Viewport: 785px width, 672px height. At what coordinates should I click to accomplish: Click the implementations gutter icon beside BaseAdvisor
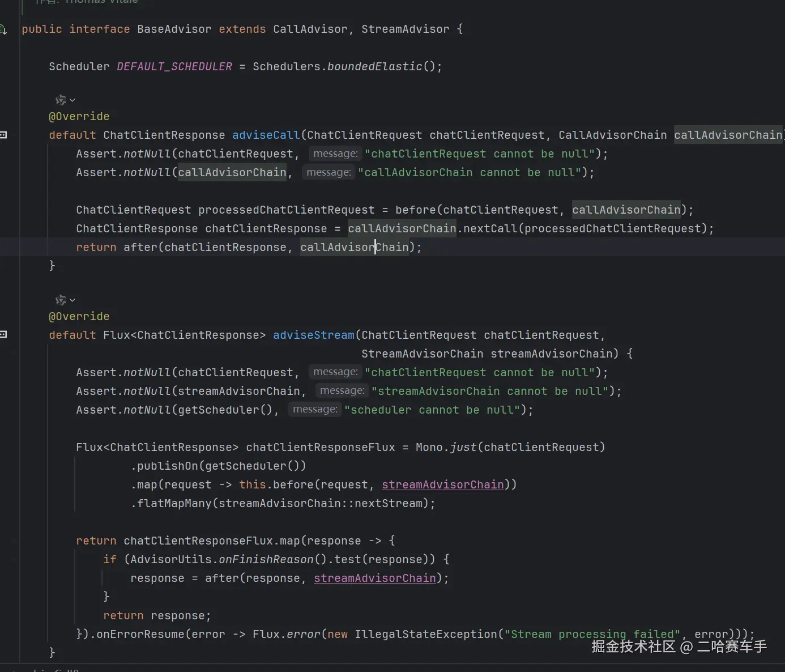(x=3, y=29)
